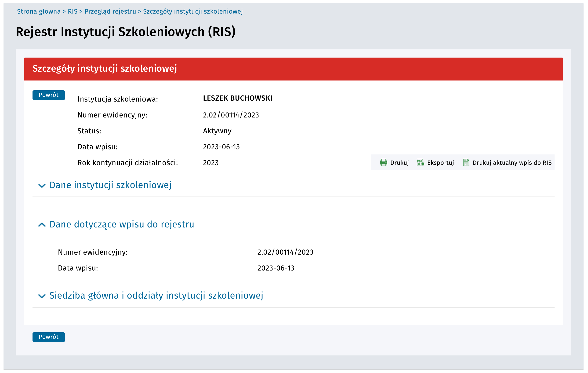Click the Eksportuj label
Viewport: 588px width, 373px height.
(440, 163)
